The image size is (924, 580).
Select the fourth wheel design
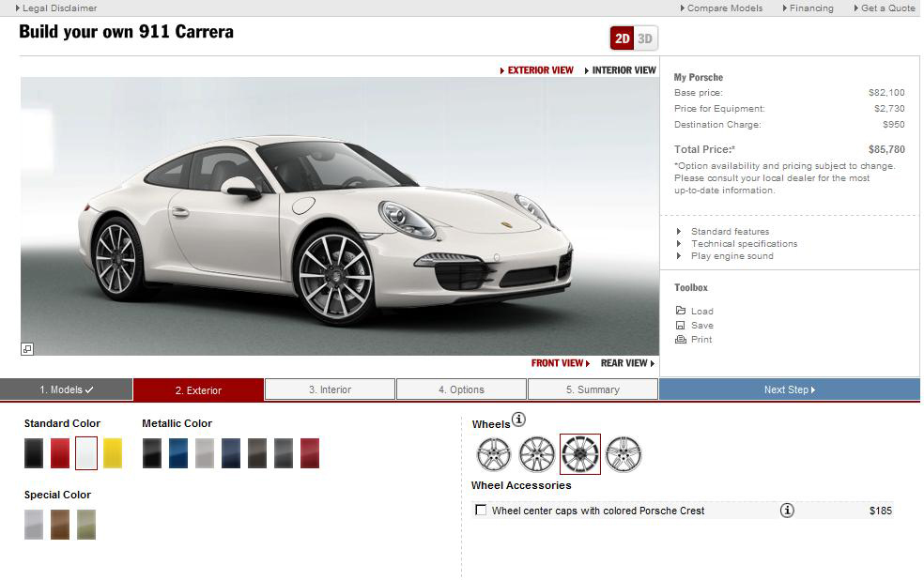pos(624,454)
